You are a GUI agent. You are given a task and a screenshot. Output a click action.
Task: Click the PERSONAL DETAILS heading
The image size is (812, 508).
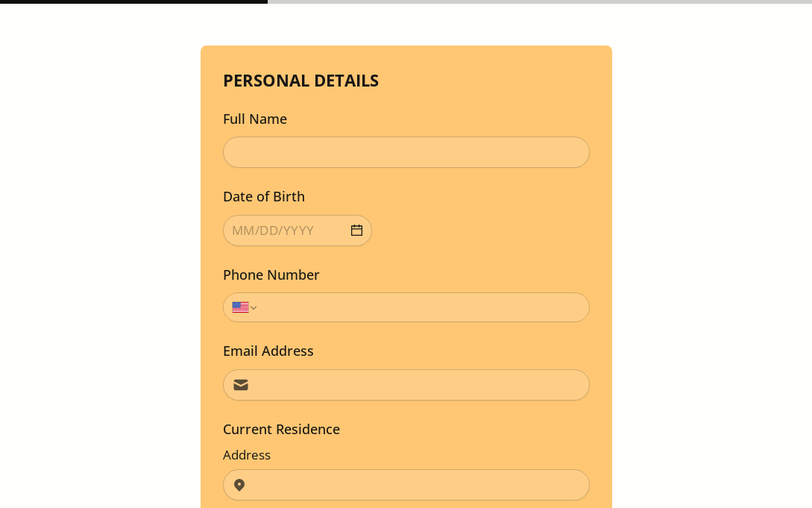300,81
